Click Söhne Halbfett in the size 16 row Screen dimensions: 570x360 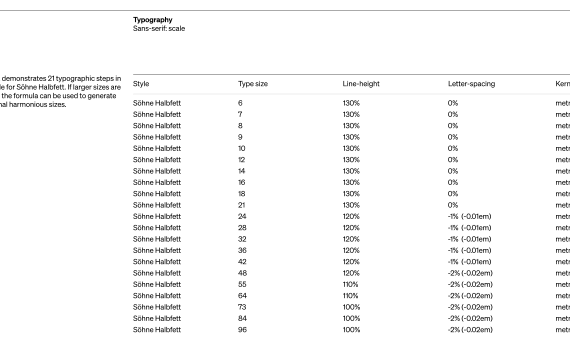(x=157, y=182)
